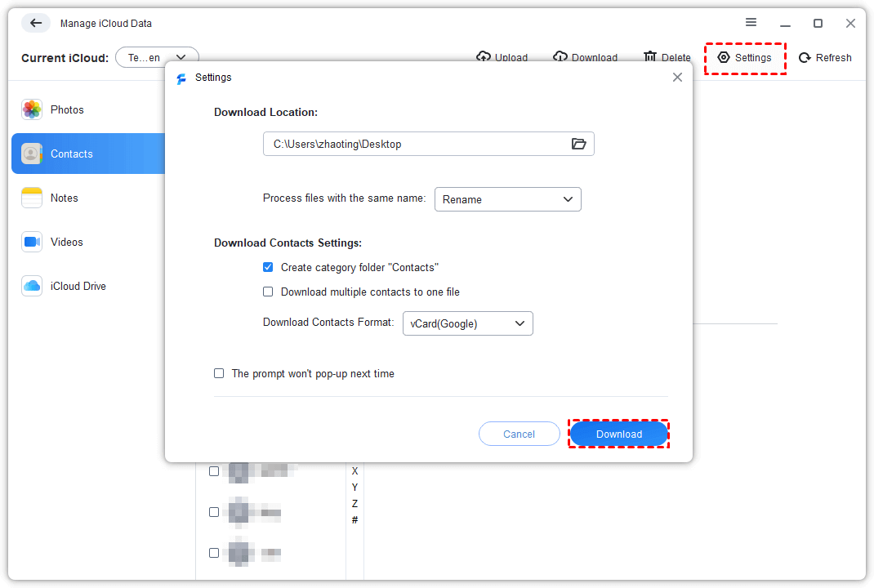The height and width of the screenshot is (588, 874).
Task: Click the Photos flower icon
Action: pyautogui.click(x=32, y=109)
